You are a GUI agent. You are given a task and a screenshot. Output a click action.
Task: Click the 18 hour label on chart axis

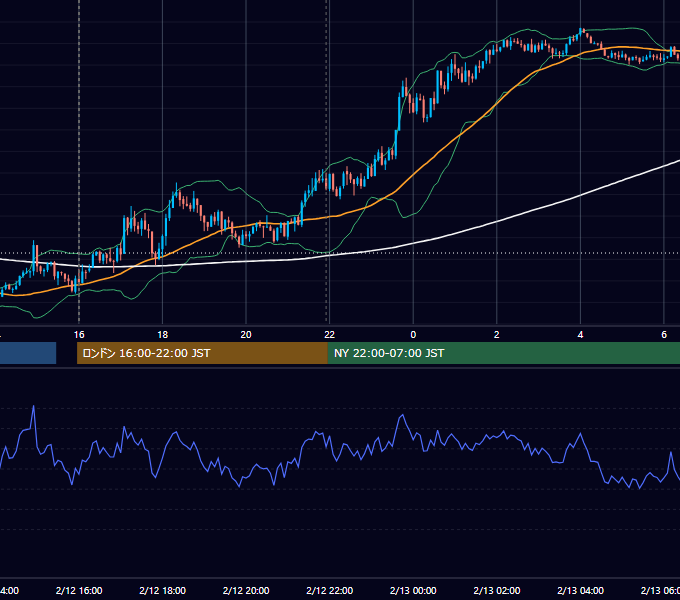(163, 335)
